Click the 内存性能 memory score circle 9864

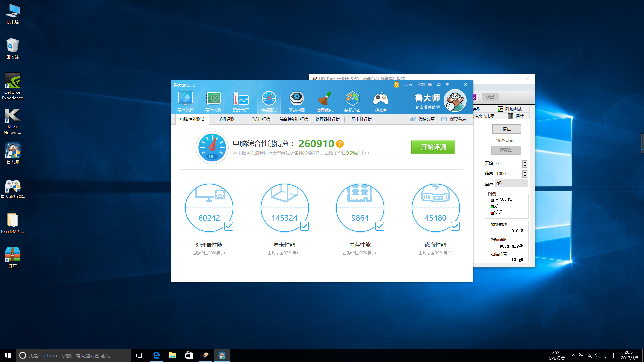[x=360, y=208]
